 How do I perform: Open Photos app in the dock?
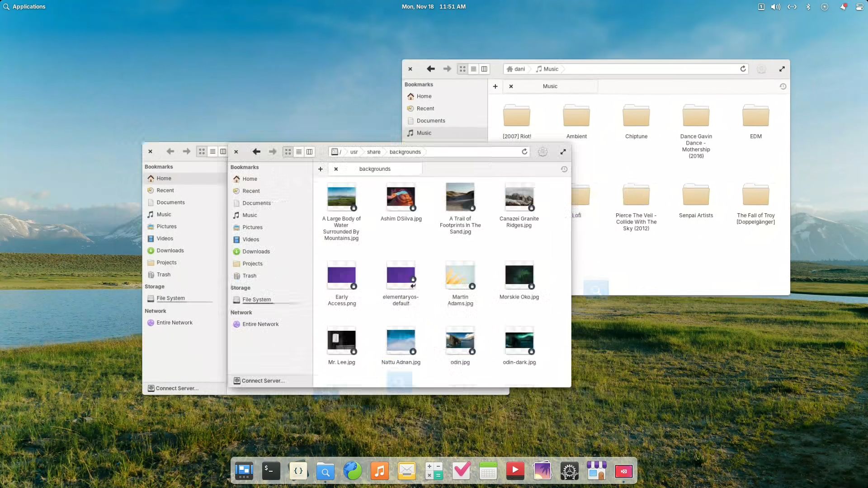pyautogui.click(x=542, y=471)
